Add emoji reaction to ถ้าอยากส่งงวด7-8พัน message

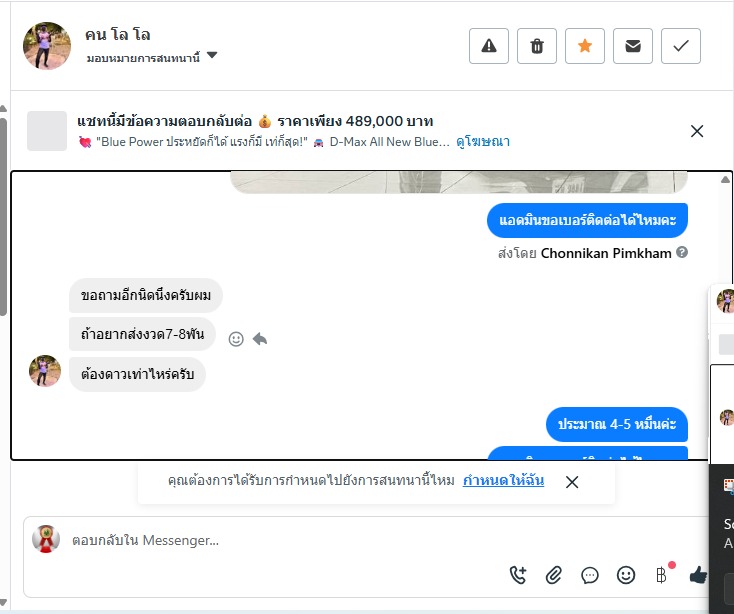point(236,339)
